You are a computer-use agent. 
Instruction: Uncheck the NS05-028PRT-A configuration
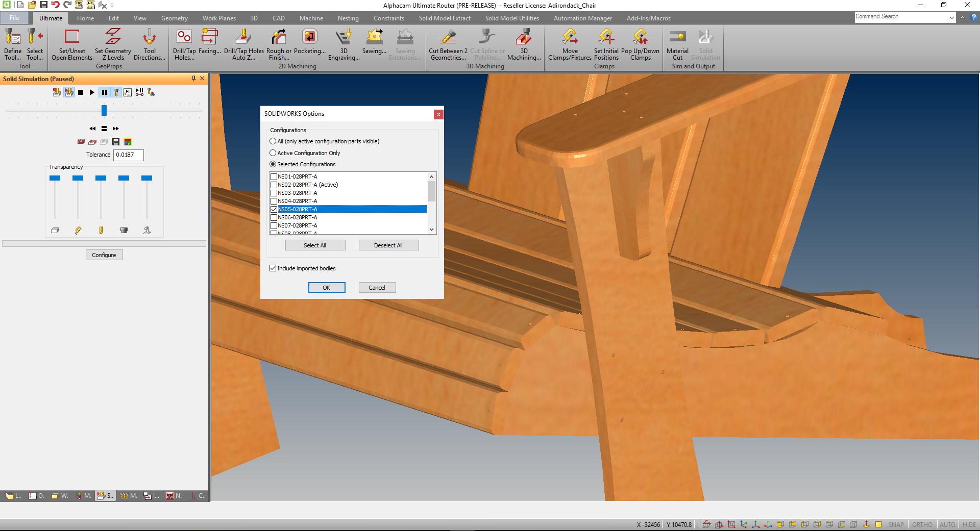coord(274,209)
